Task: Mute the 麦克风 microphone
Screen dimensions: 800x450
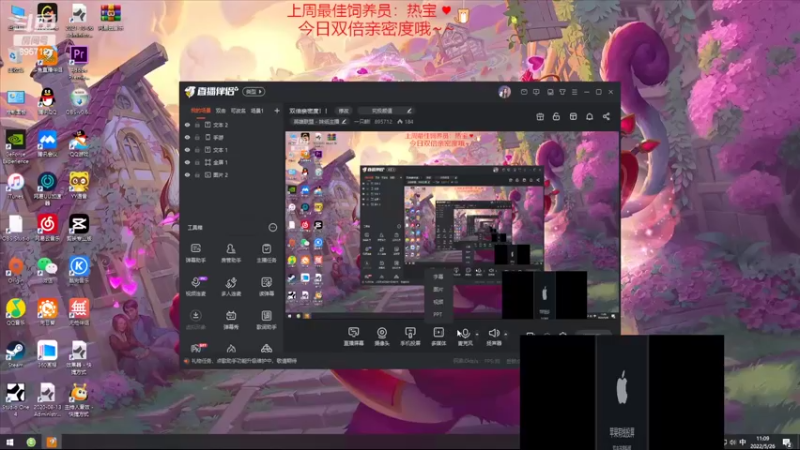Action: tap(465, 337)
